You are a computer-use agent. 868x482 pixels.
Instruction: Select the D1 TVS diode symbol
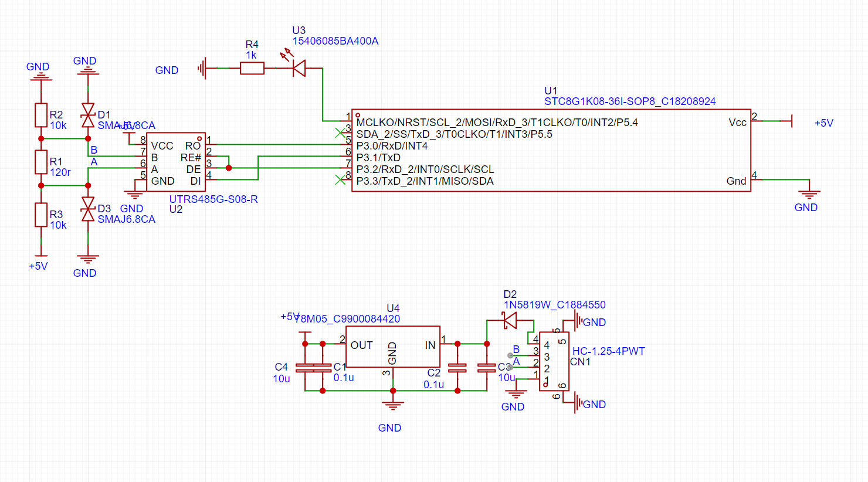pyautogui.click(x=88, y=115)
